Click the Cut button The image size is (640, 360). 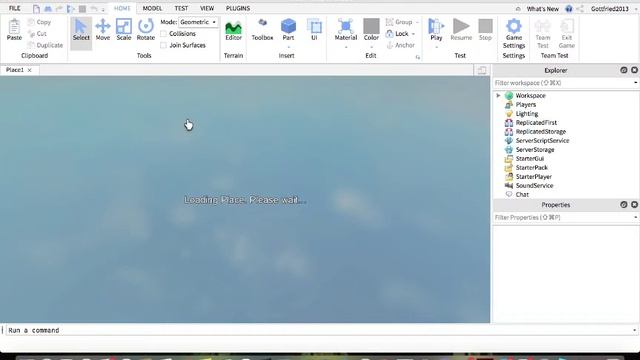[37, 33]
